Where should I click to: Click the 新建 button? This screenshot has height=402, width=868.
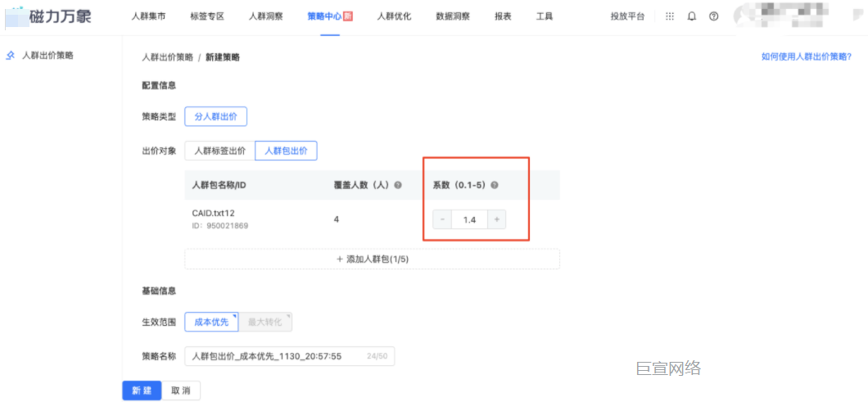click(x=142, y=391)
